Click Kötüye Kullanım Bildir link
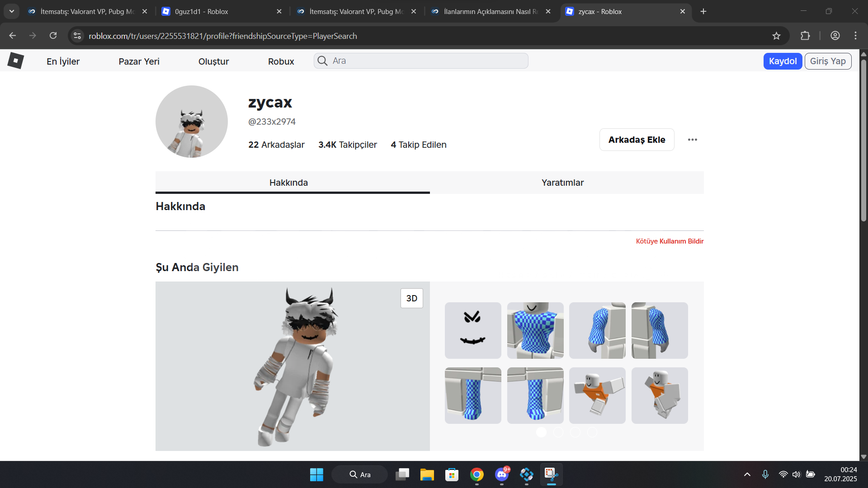The image size is (868, 488). 670,241
